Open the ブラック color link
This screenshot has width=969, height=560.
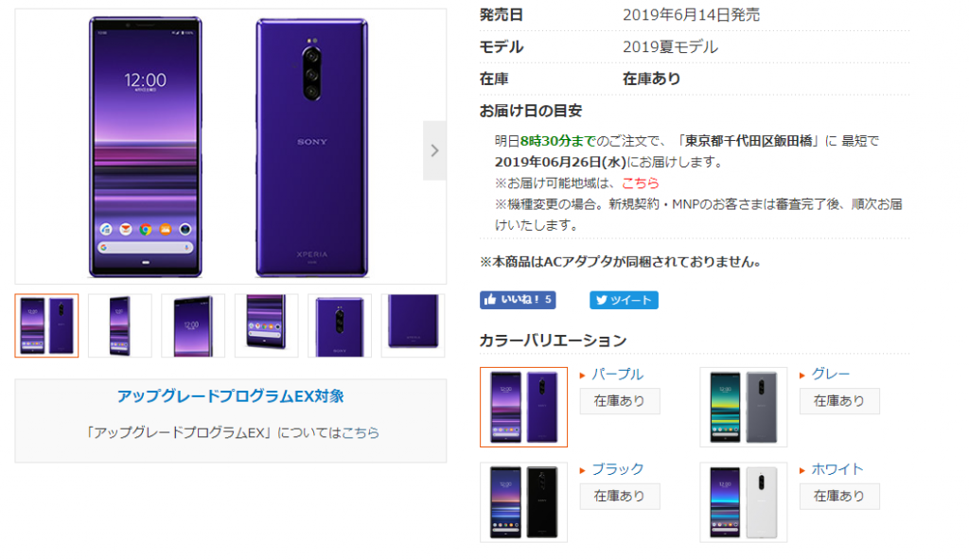pyautogui.click(x=617, y=469)
